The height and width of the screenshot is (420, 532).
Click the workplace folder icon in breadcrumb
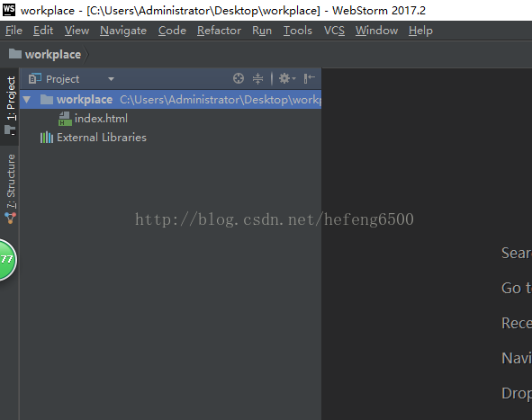[15, 54]
